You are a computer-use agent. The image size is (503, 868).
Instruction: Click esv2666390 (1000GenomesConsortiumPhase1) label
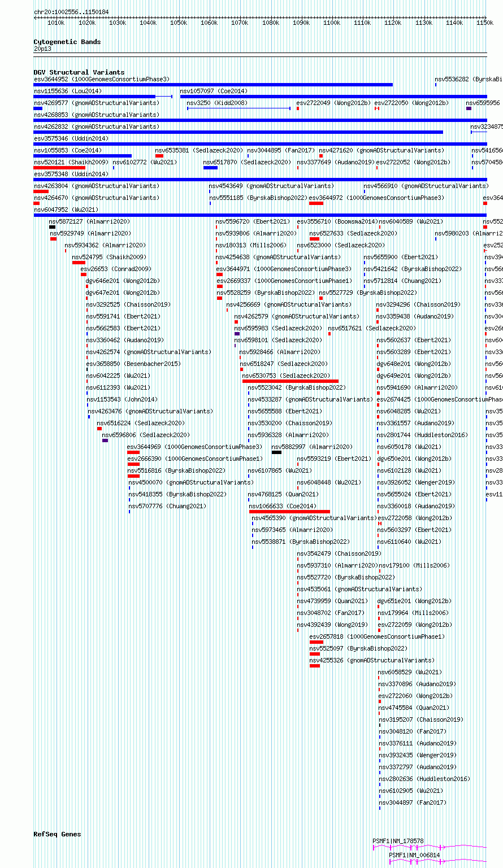point(194,459)
